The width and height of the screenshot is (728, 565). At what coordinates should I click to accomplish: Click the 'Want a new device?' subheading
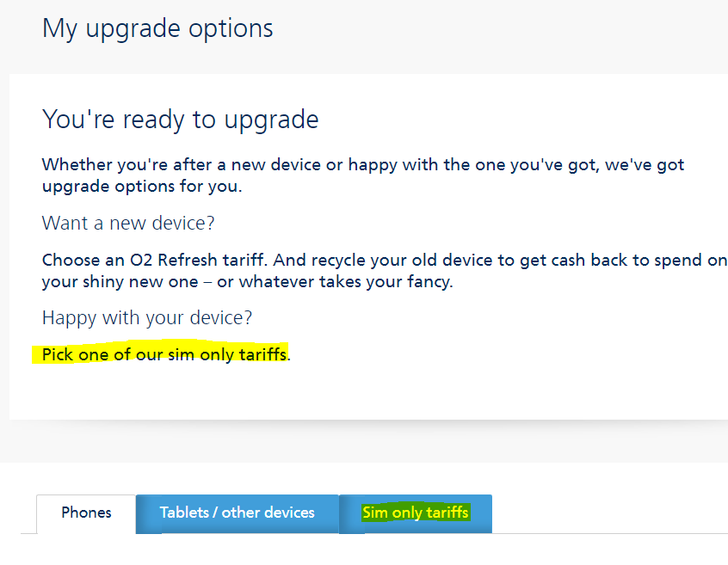(128, 224)
